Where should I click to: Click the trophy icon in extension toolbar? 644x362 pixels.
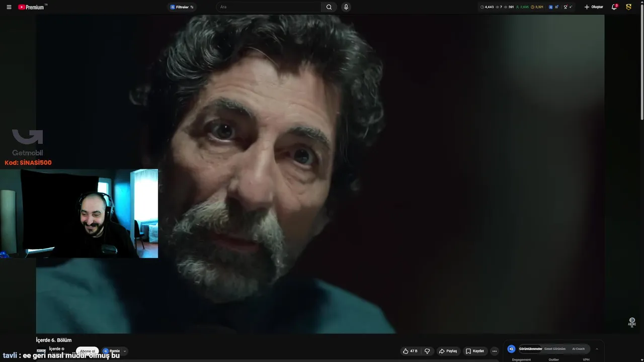(566, 7)
